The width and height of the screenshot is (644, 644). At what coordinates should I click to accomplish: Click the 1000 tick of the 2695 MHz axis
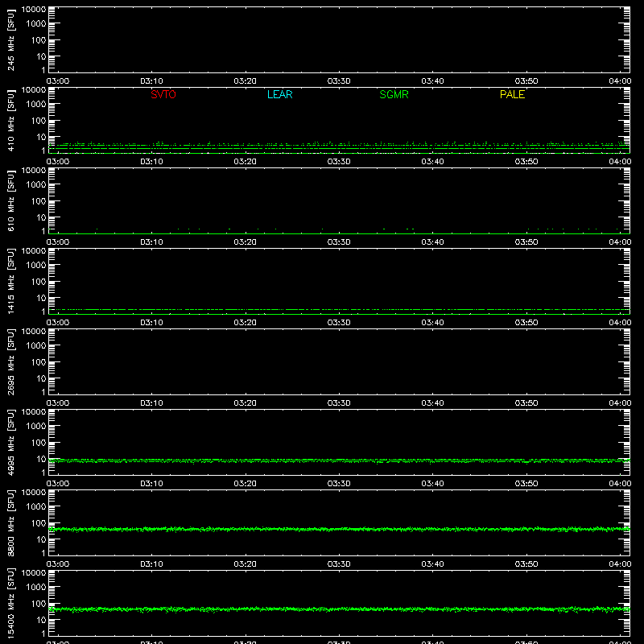click(x=36, y=346)
